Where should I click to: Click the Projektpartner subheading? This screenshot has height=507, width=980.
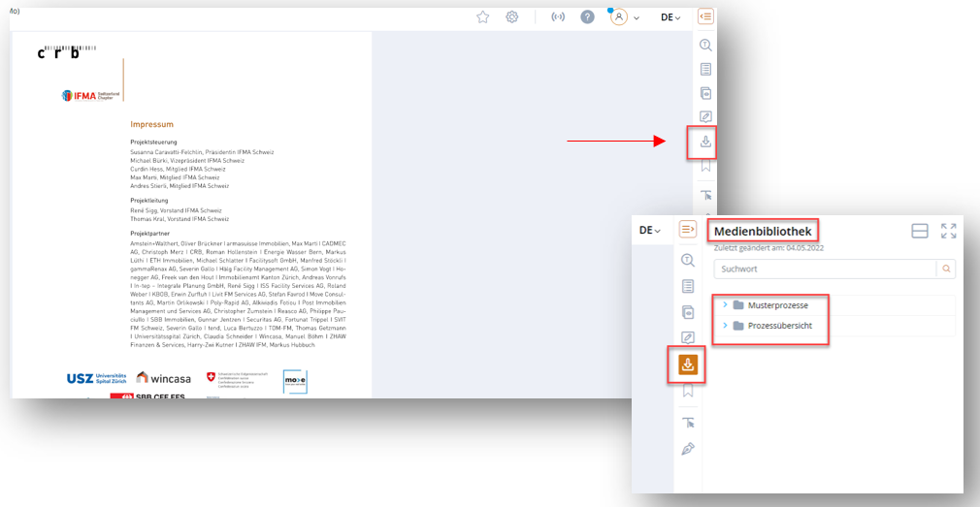[150, 234]
